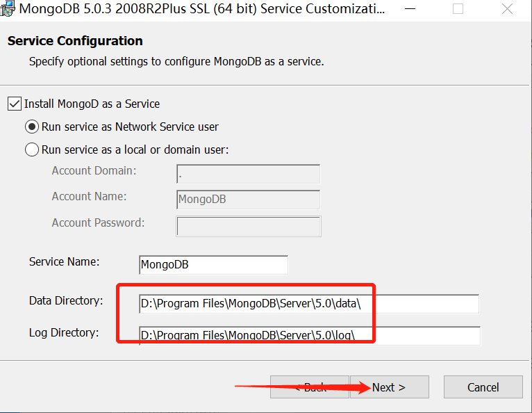Click the Account Name field
Viewport: 532px width, 413px height.
click(249, 200)
